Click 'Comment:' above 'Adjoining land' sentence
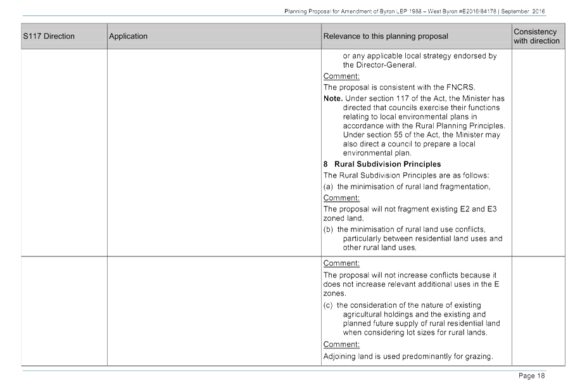This screenshot has width=568, height=392. (x=341, y=344)
